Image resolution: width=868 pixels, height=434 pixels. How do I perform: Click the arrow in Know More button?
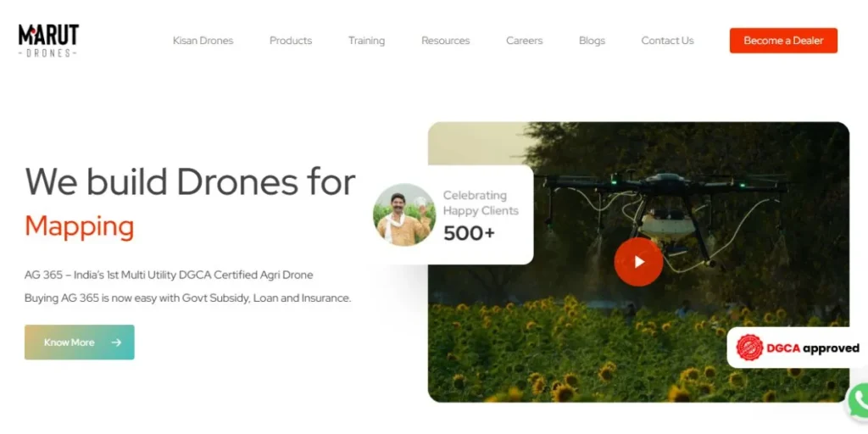[115, 342]
